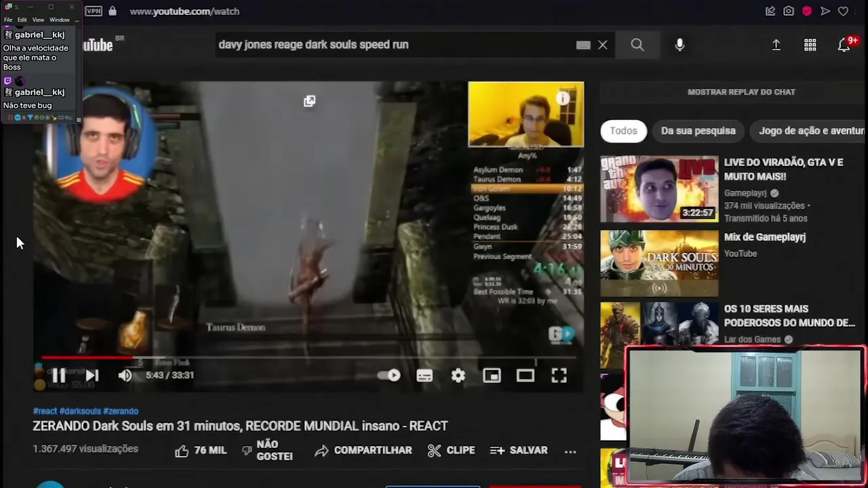Open the pop-out icon atop the video
The height and width of the screenshot is (488, 868).
[309, 101]
